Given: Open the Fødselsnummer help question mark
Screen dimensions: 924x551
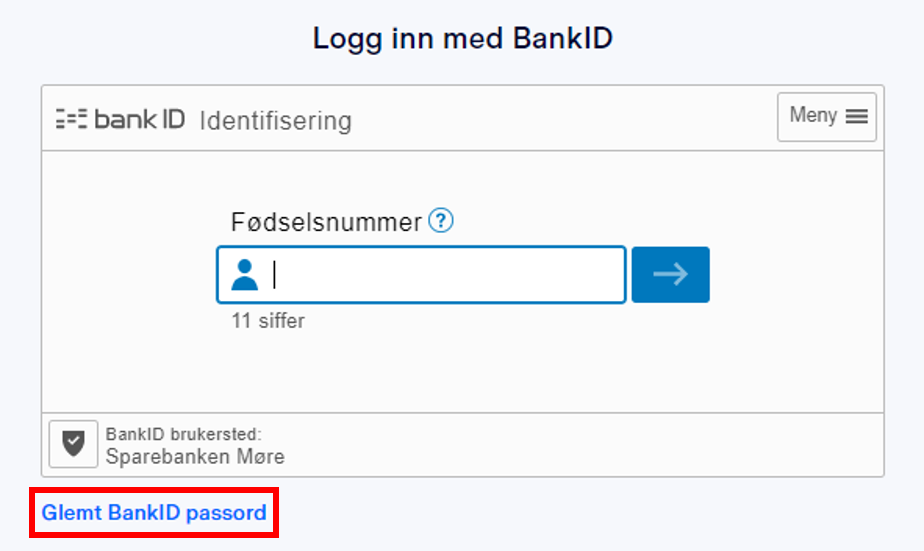Looking at the screenshot, I should point(441,221).
